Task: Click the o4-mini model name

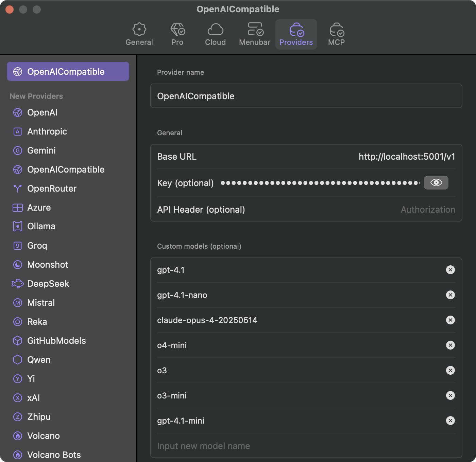Action: [x=172, y=345]
